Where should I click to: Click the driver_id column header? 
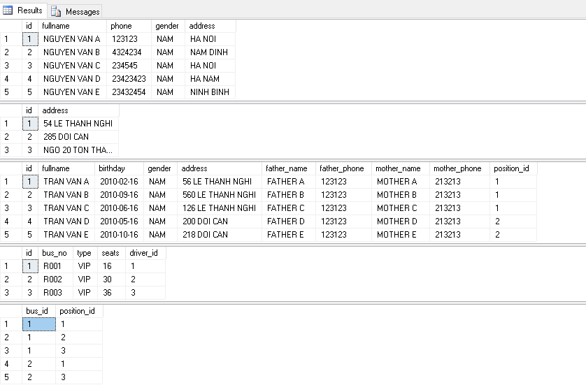click(x=143, y=253)
